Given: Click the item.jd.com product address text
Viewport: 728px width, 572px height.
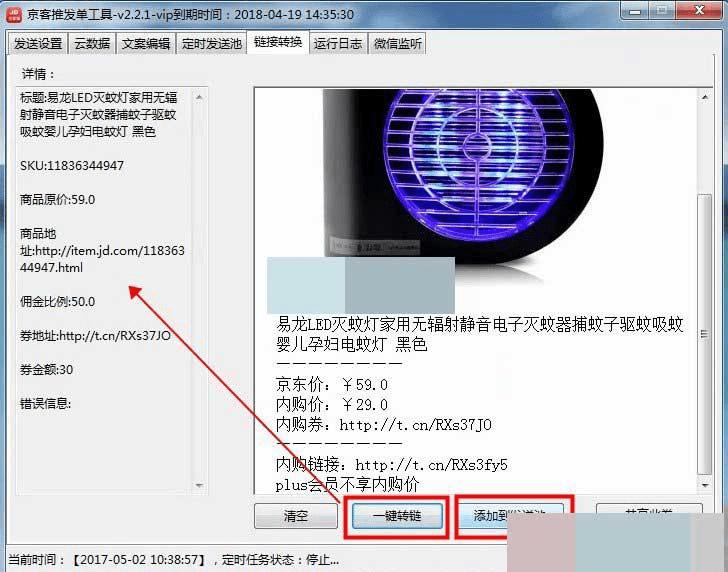Looking at the screenshot, I should click(102, 251).
